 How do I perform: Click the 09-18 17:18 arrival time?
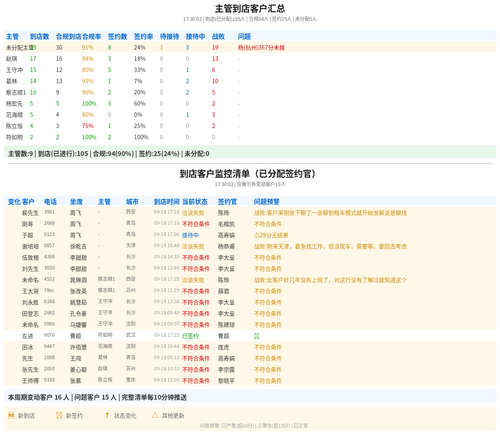click(x=167, y=212)
